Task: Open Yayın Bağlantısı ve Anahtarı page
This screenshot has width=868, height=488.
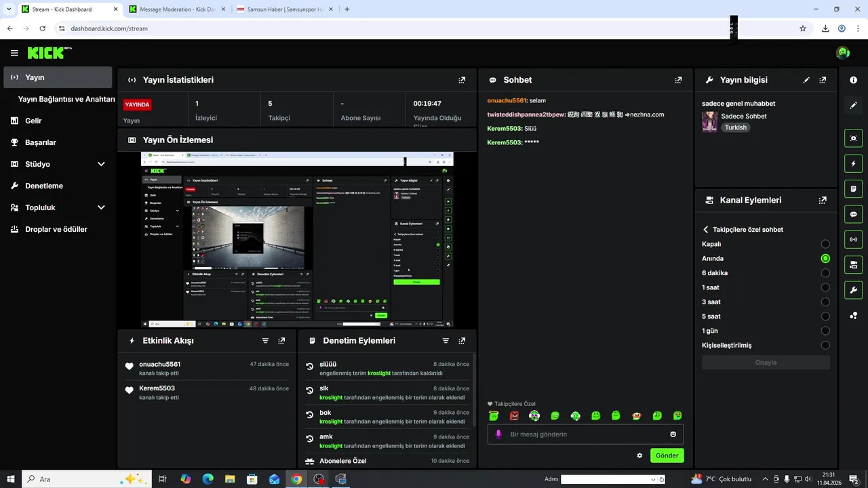Action: point(66,99)
